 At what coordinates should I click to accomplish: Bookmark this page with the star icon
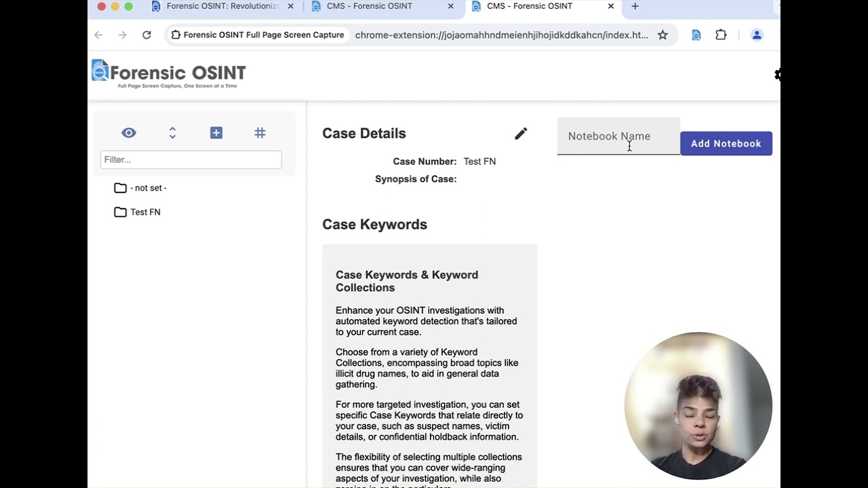(x=663, y=35)
